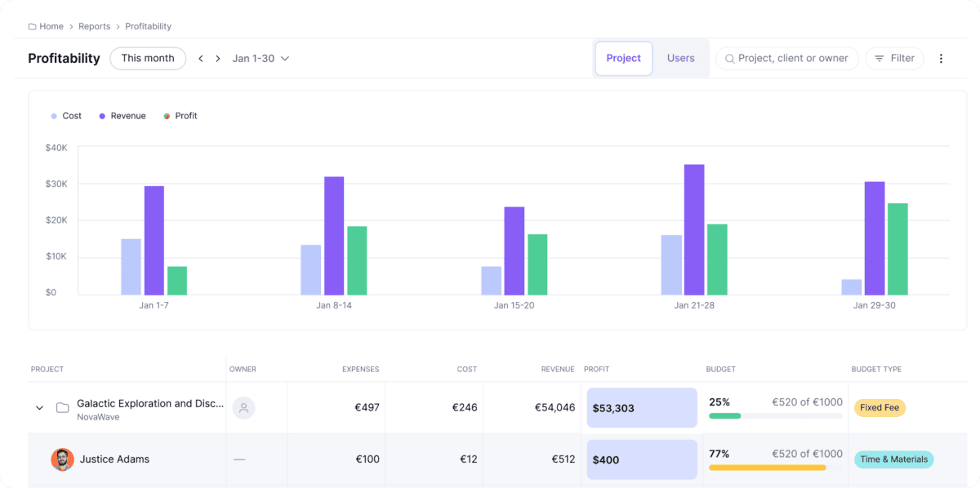Switch to the Project tab
Screen dimensions: 980x488
click(624, 59)
